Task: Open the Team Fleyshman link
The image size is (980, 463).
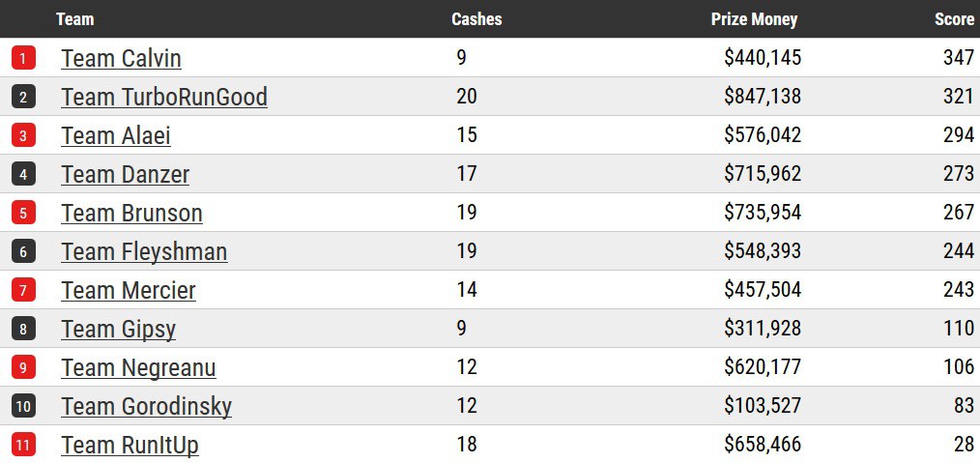Action: (144, 251)
